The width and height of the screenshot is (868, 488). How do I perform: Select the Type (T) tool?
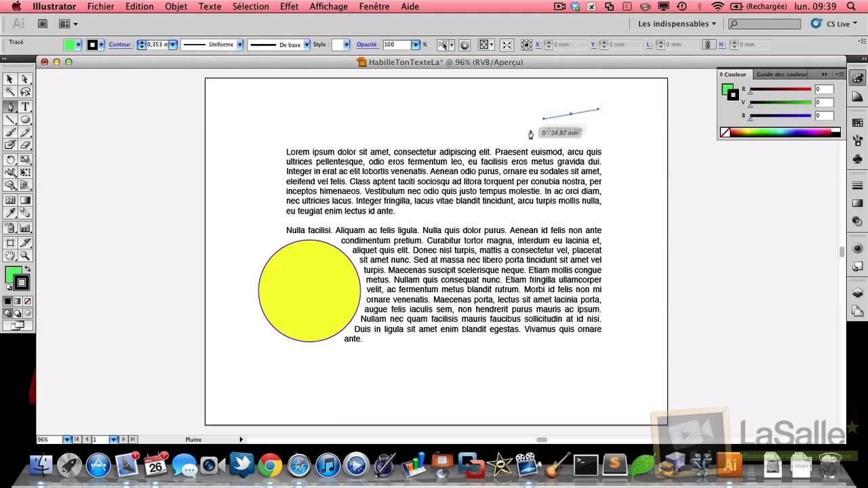pyautogui.click(x=25, y=107)
